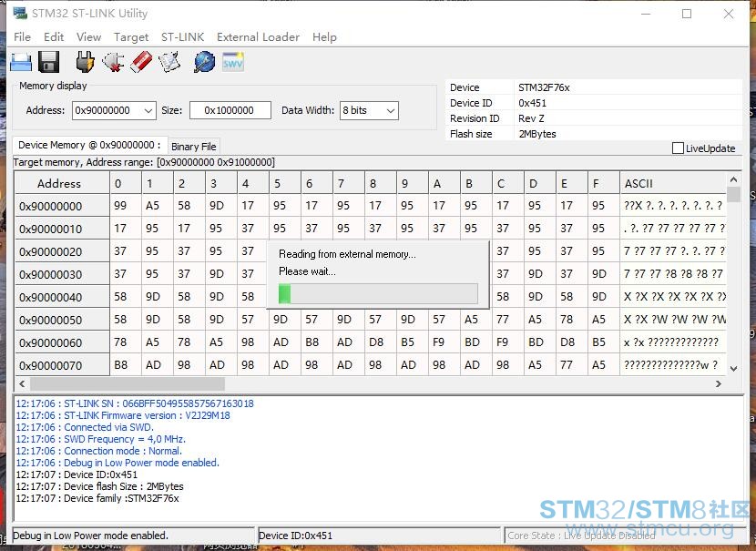Click column header F
Screen dimensions: 756x551
tap(604, 183)
